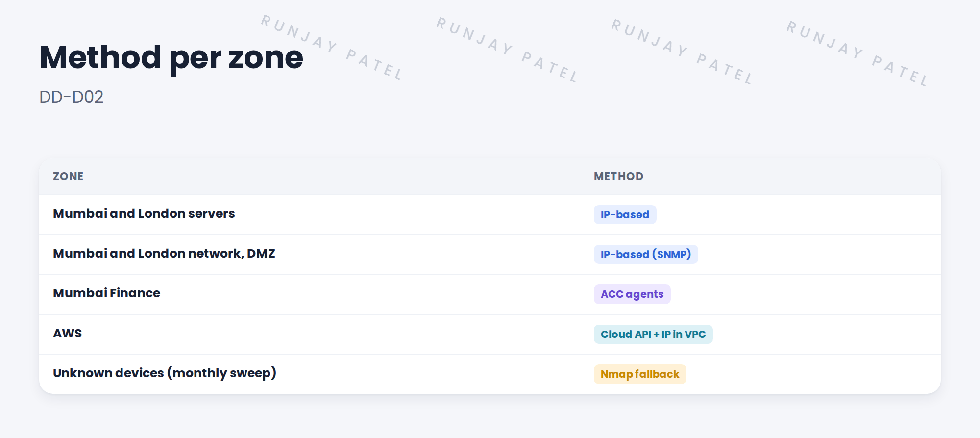
Task: Select the Cloud API + IP in VPC badge
Action: tap(653, 335)
